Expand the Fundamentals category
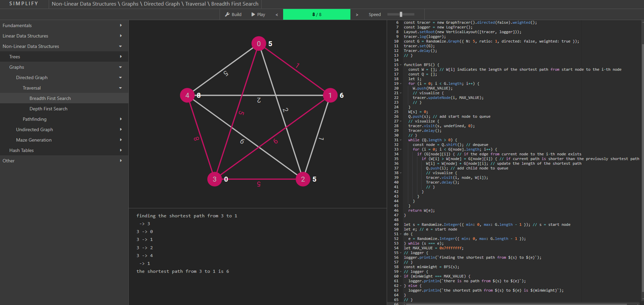This screenshot has height=305, width=644. pyautogui.click(x=64, y=25)
